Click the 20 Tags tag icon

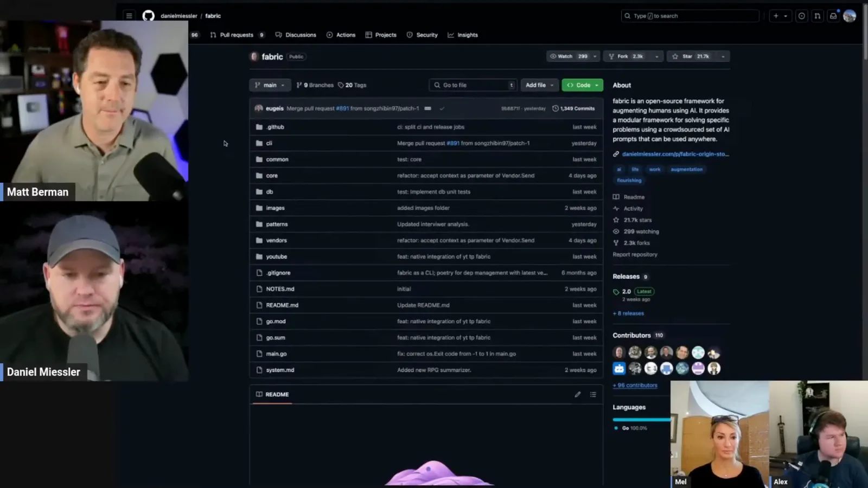[341, 85]
